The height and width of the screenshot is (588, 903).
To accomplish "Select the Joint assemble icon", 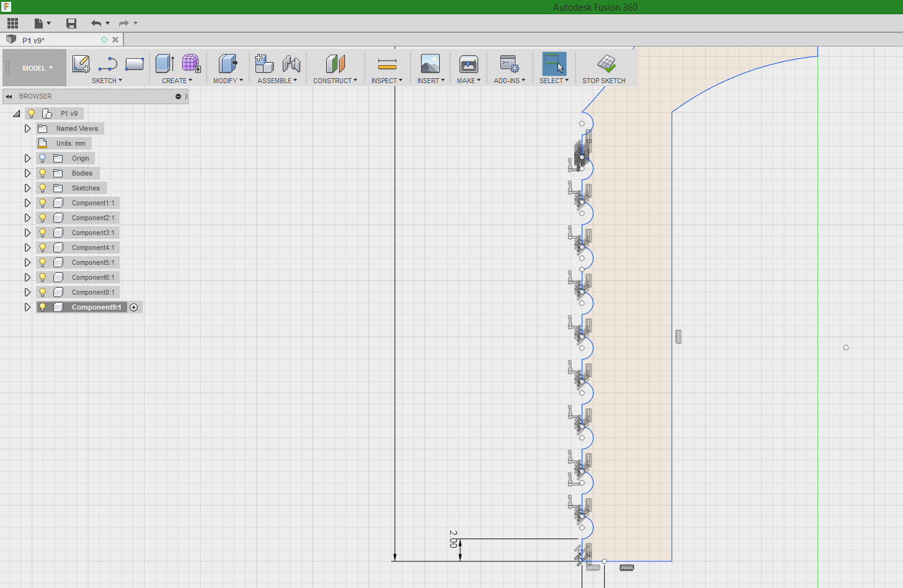I will 291,64.
